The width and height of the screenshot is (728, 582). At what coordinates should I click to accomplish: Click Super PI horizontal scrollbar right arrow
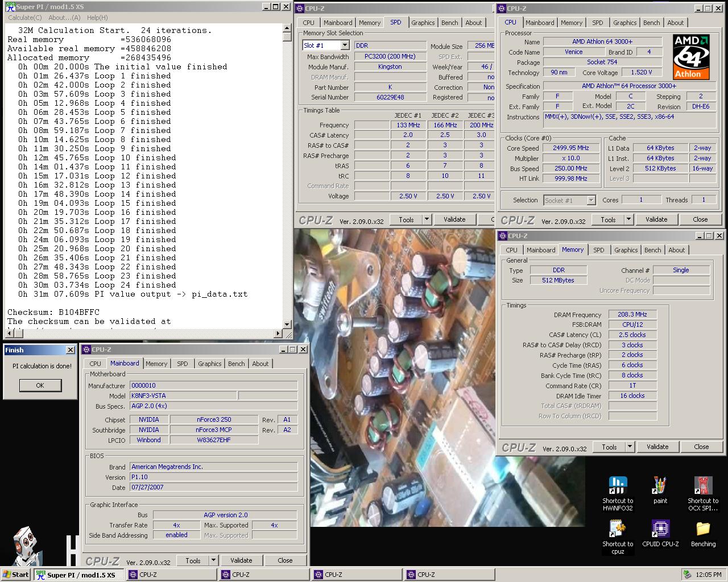coord(279,334)
